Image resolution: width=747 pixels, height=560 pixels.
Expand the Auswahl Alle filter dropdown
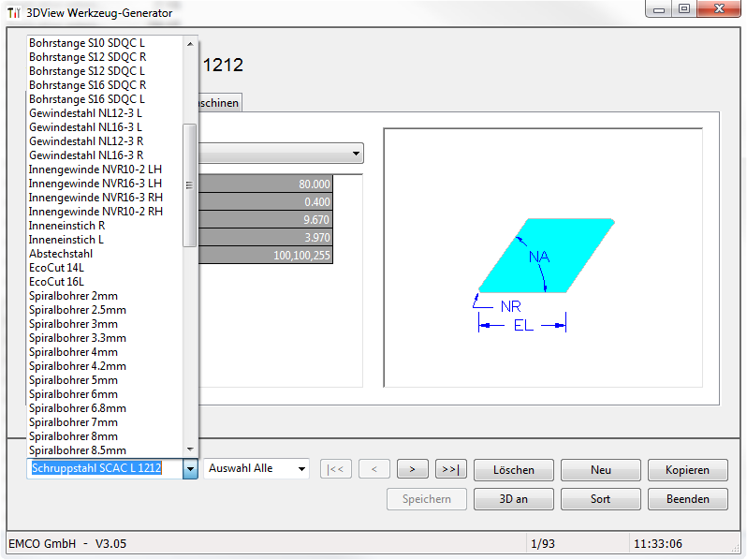pyautogui.click(x=300, y=468)
